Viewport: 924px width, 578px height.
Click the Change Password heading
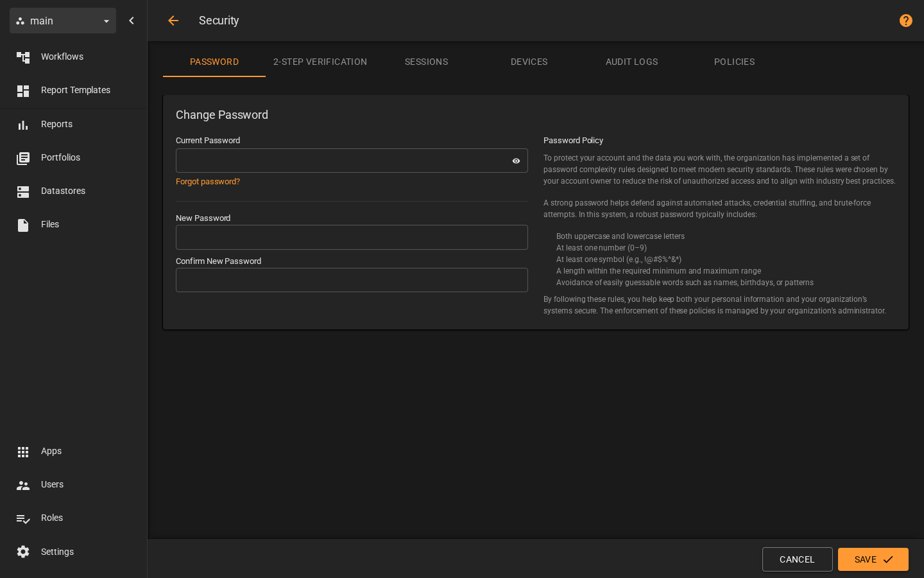click(x=222, y=115)
